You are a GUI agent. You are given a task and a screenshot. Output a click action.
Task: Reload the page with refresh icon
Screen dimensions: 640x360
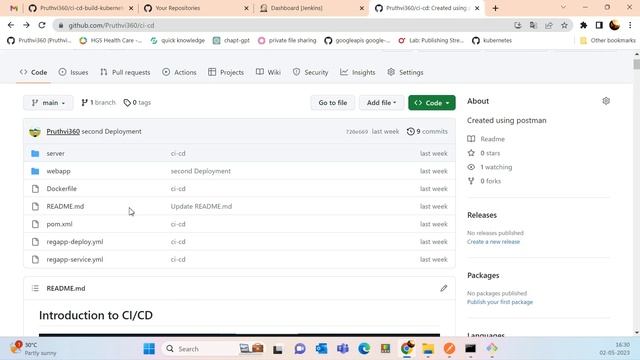click(42, 25)
